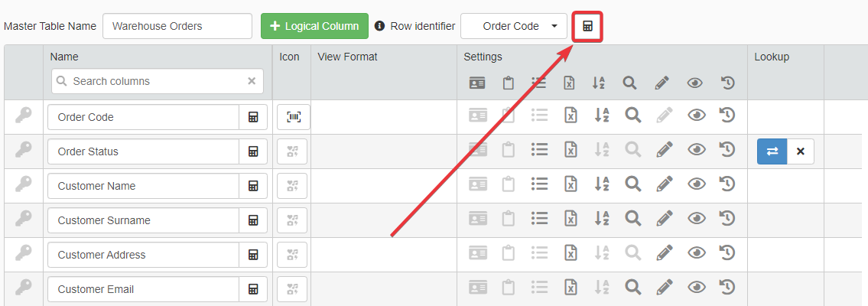Click the calculator icon next to Row identifier
868x306 pixels.
(x=587, y=26)
